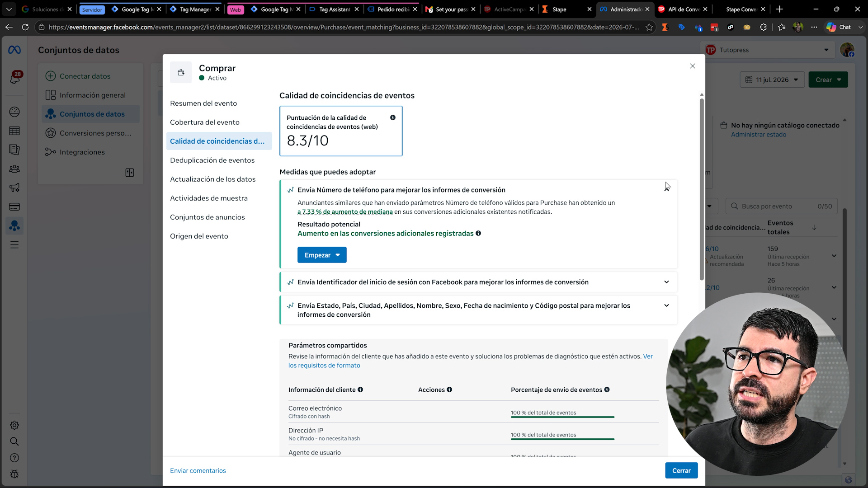This screenshot has width=868, height=488.
Task: Switch to Tag Assistant browser tab
Action: pos(335,9)
